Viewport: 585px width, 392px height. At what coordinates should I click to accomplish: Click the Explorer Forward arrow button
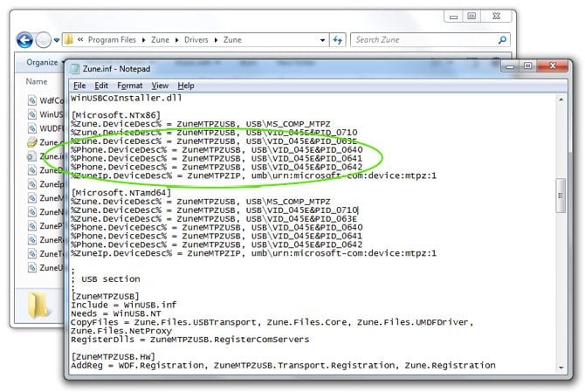click(42, 39)
